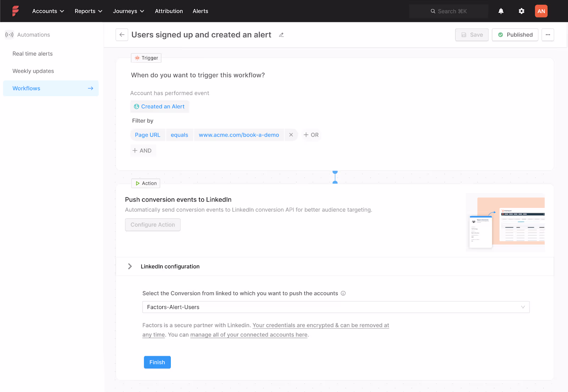Click the workflow title text

[x=201, y=35]
